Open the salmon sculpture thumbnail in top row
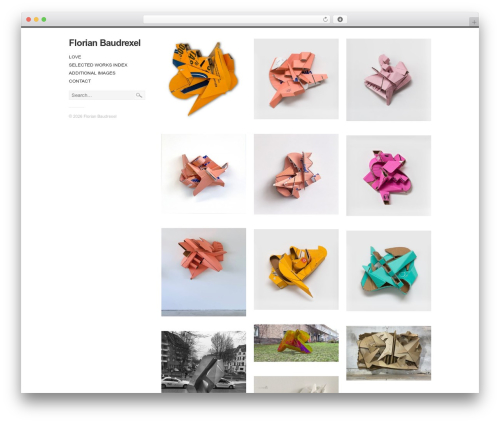The width and height of the screenshot is (500, 423). [x=296, y=79]
